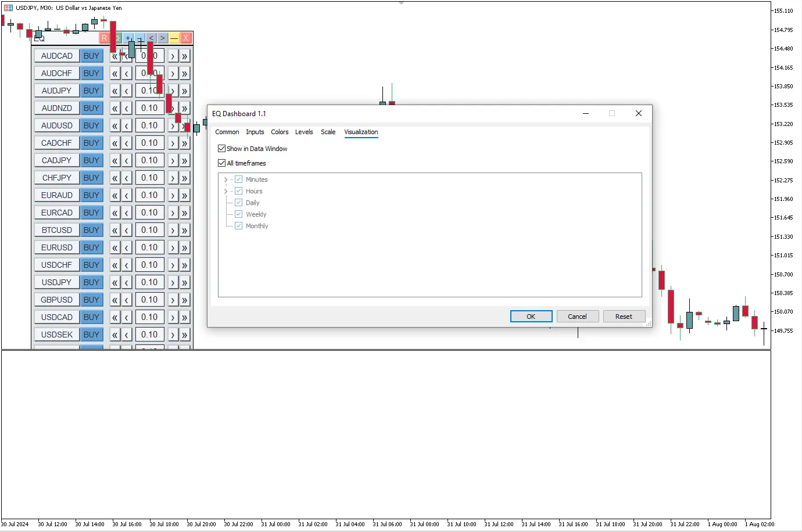Click the double-right arrow in the AUDCAD row
This screenshot has width=802, height=532.
click(x=184, y=56)
